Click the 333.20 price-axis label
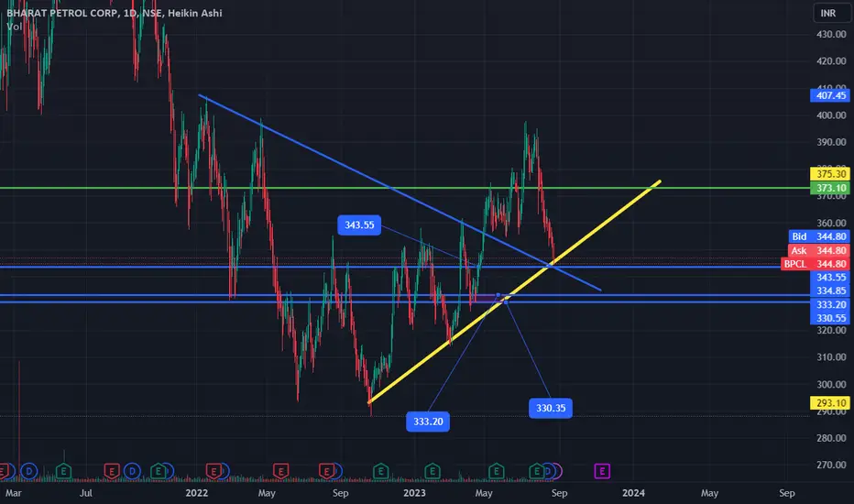This screenshot has width=854, height=504. coord(830,304)
